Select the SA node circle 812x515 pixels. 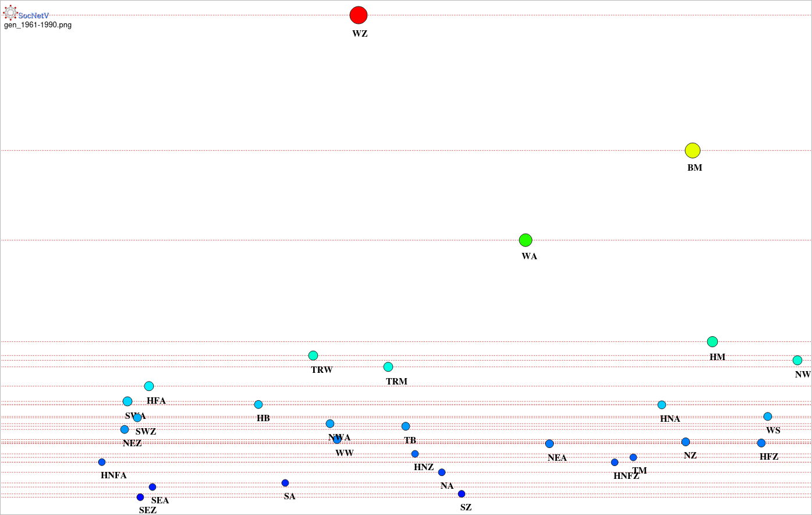pos(285,483)
